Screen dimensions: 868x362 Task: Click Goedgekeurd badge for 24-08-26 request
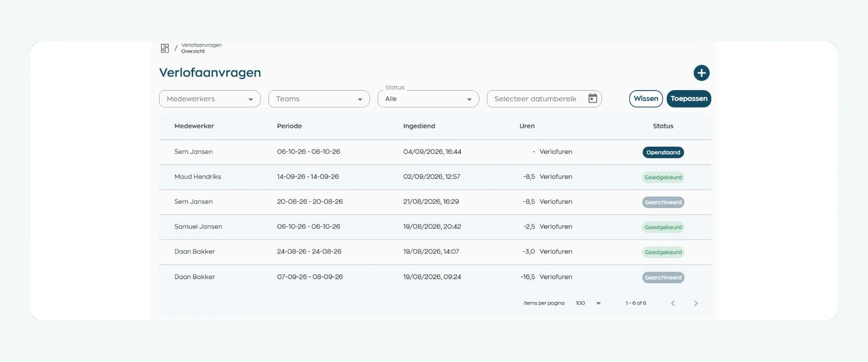click(x=663, y=252)
